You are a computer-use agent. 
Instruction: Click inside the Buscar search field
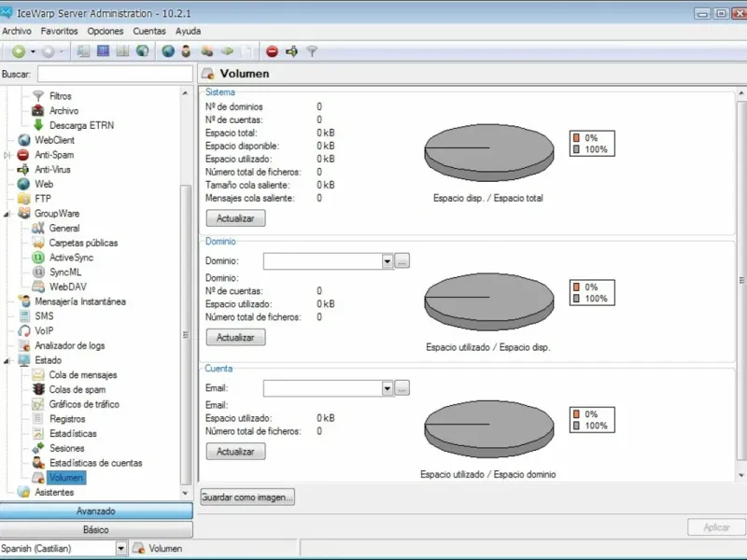pyautogui.click(x=115, y=75)
